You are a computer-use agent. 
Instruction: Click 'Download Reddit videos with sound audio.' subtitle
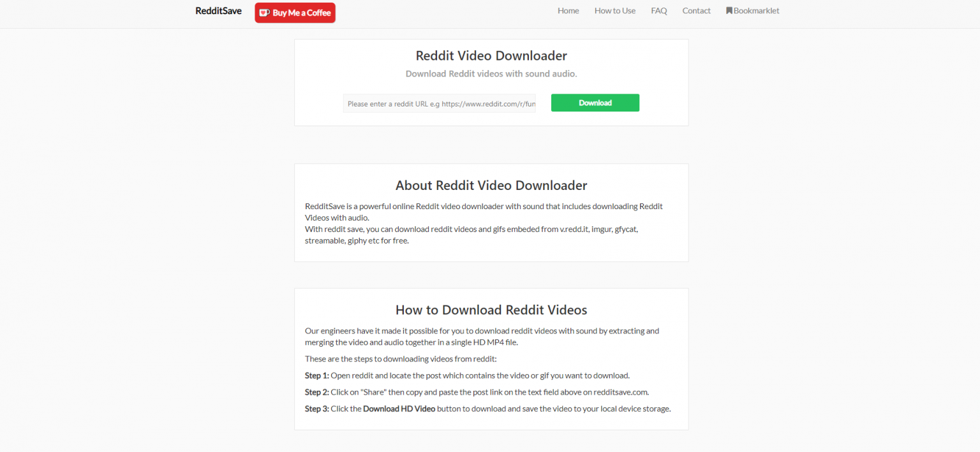click(x=491, y=74)
